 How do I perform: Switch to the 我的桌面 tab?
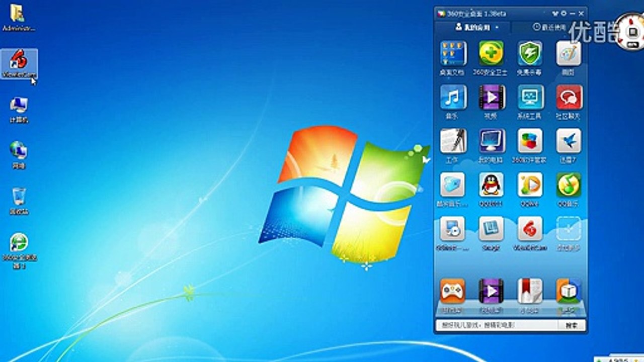[472, 27]
